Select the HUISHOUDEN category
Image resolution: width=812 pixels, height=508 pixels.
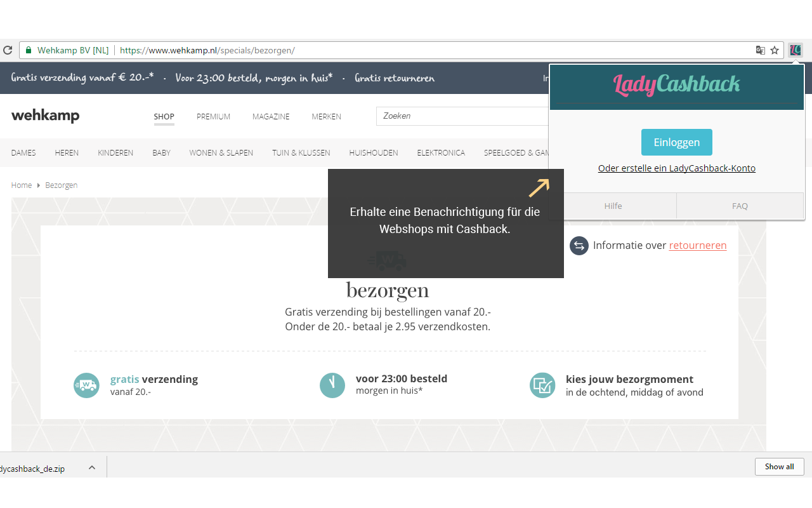pos(374,153)
